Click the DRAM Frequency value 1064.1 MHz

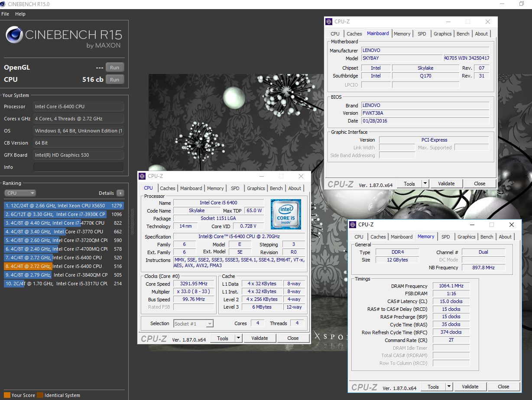pos(451,286)
